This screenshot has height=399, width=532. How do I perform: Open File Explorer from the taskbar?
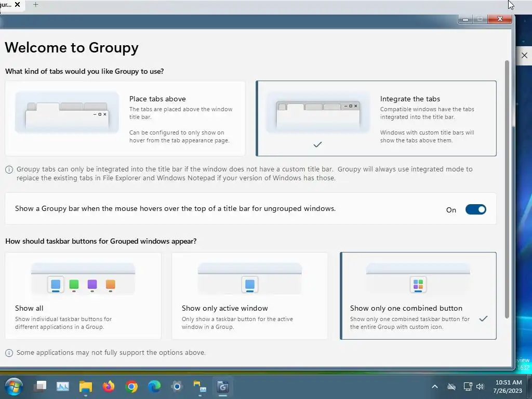coord(86,387)
